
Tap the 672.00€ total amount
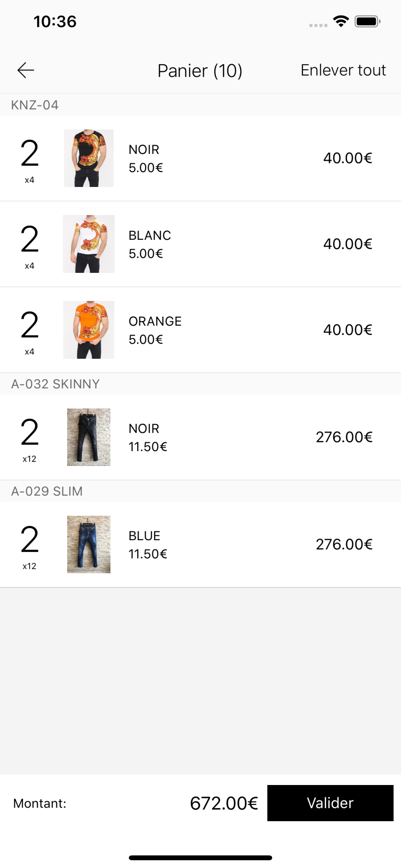pyautogui.click(x=224, y=803)
